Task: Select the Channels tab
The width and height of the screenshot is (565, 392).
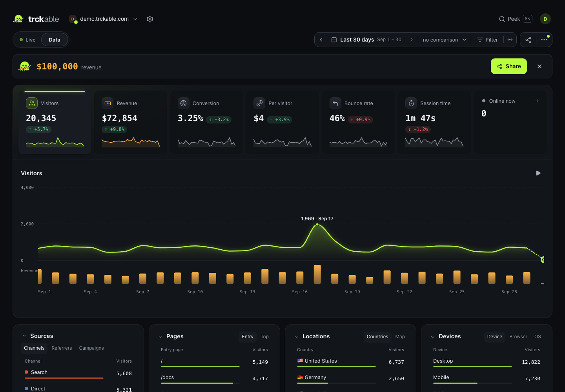Action: 34,348
